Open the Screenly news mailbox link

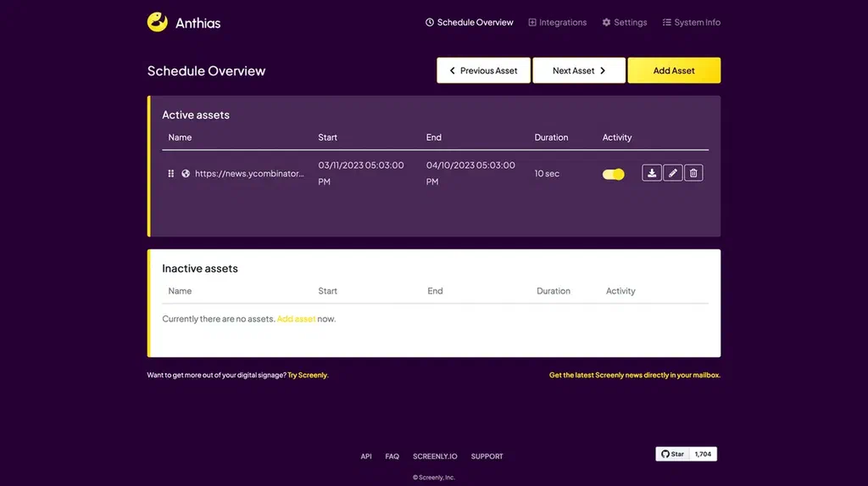(634, 375)
